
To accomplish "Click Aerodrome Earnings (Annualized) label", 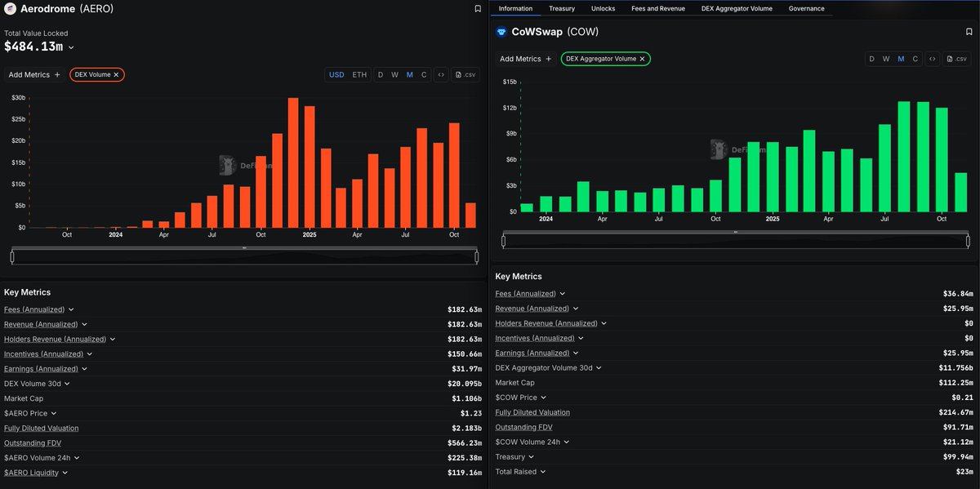I will pyautogui.click(x=39, y=369).
